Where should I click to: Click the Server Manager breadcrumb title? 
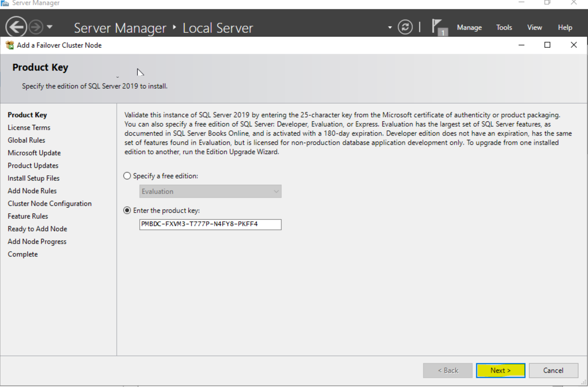(x=120, y=28)
